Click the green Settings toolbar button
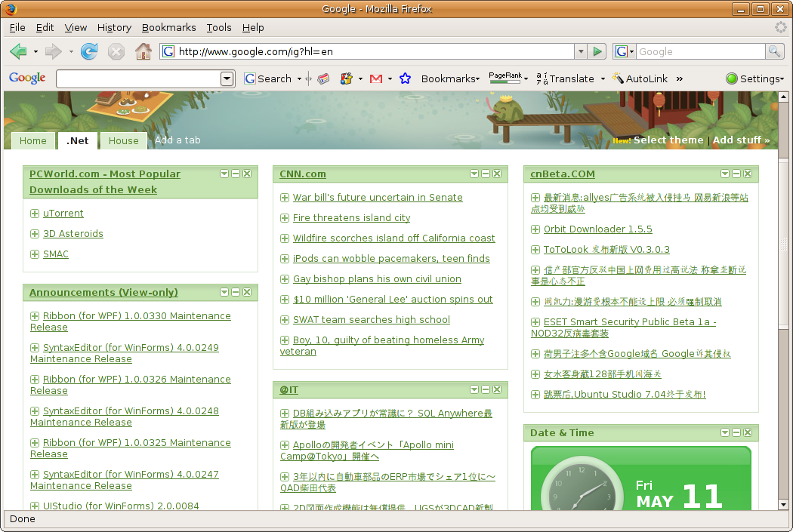Viewport: 793px width, 532px height. 754,78
